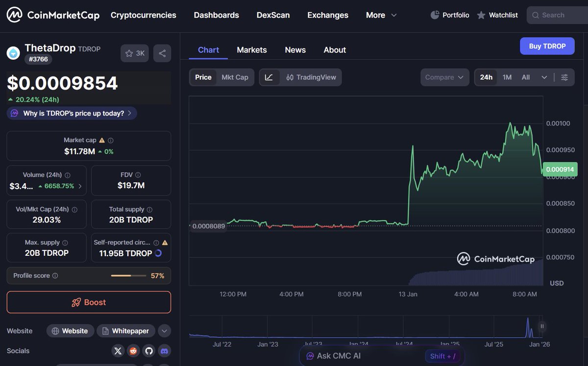This screenshot has height=366, width=588.
Task: Click the share icon button
Action: [162, 53]
